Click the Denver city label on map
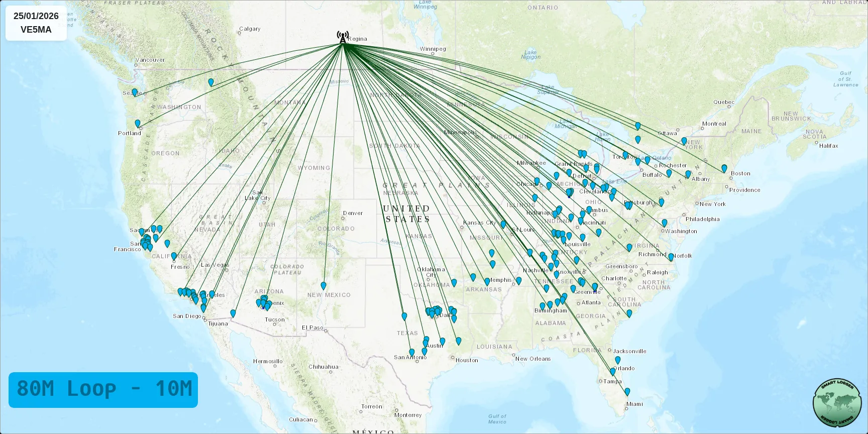 point(353,213)
